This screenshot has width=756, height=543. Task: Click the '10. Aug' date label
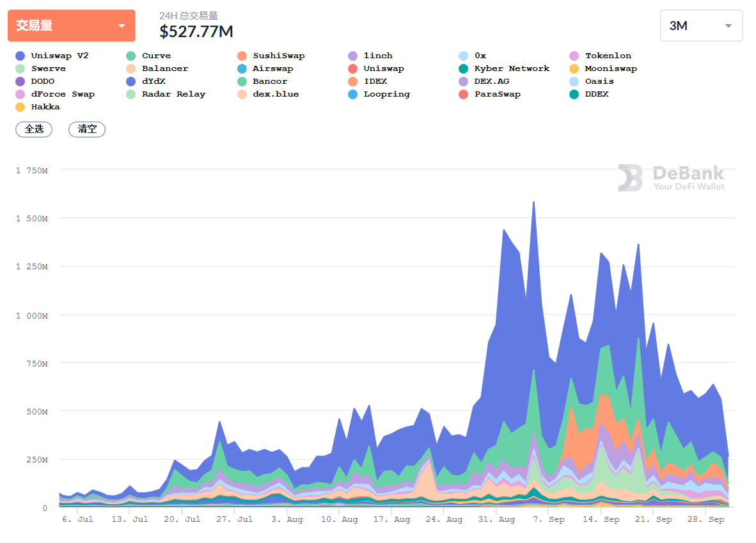tap(340, 519)
